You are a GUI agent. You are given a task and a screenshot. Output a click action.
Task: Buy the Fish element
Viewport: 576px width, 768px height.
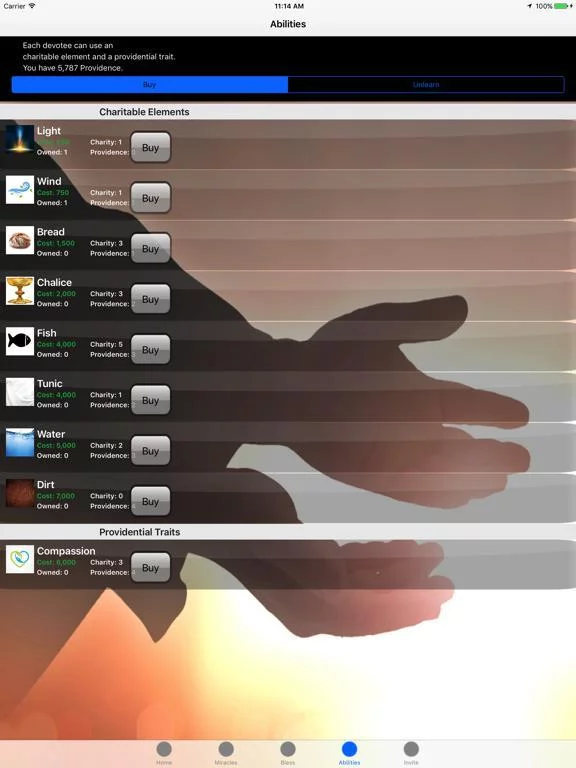(x=150, y=350)
